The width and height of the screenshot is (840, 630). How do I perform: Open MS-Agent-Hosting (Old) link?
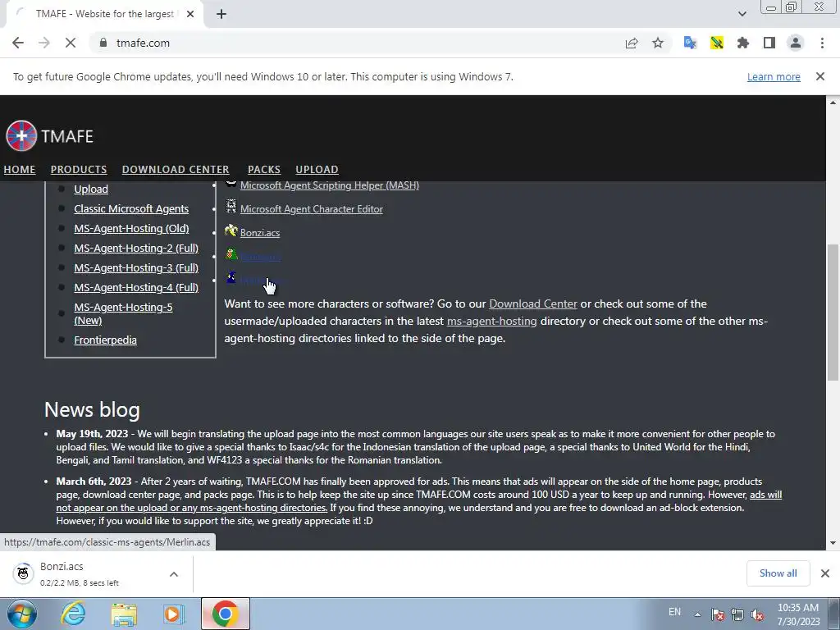coord(131,229)
